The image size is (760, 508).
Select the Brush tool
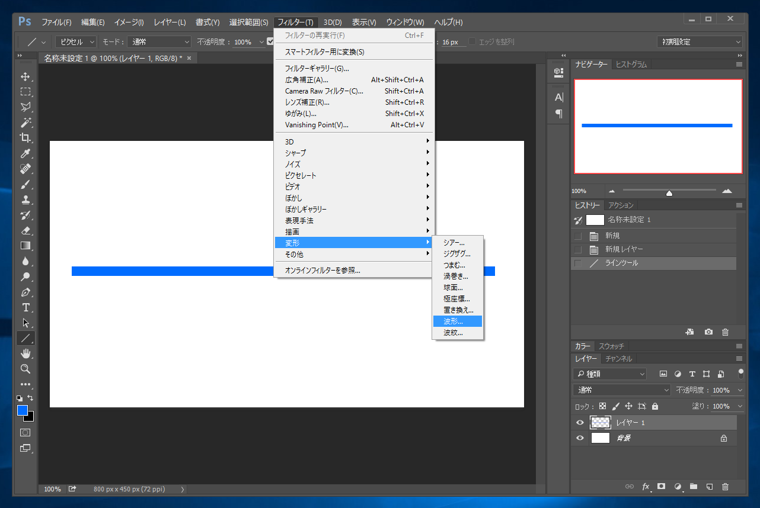click(x=26, y=185)
